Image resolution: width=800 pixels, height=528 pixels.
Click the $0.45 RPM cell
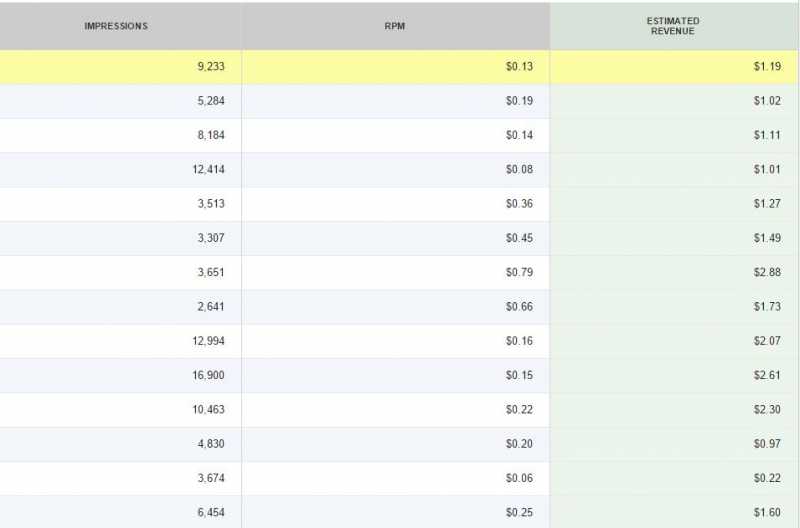click(519, 238)
